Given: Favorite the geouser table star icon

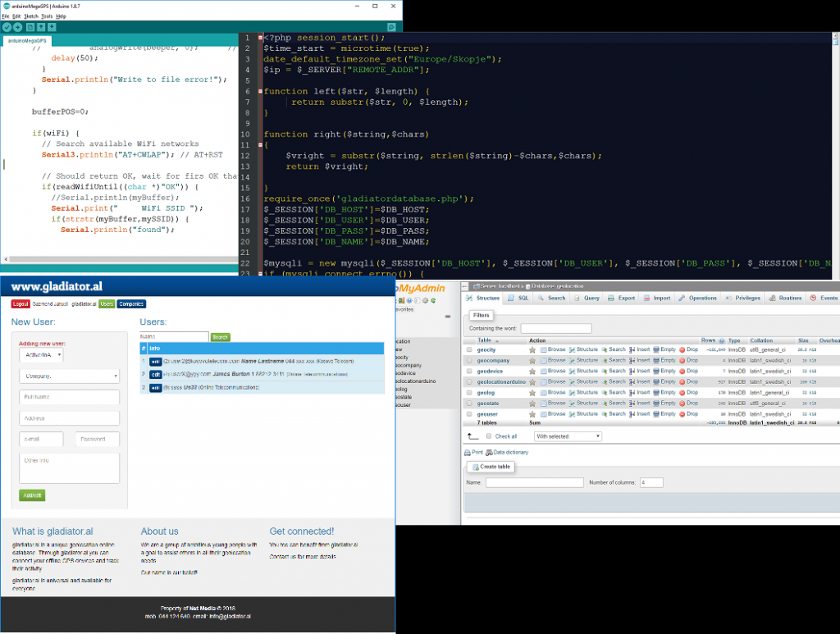Looking at the screenshot, I should pyautogui.click(x=532, y=414).
